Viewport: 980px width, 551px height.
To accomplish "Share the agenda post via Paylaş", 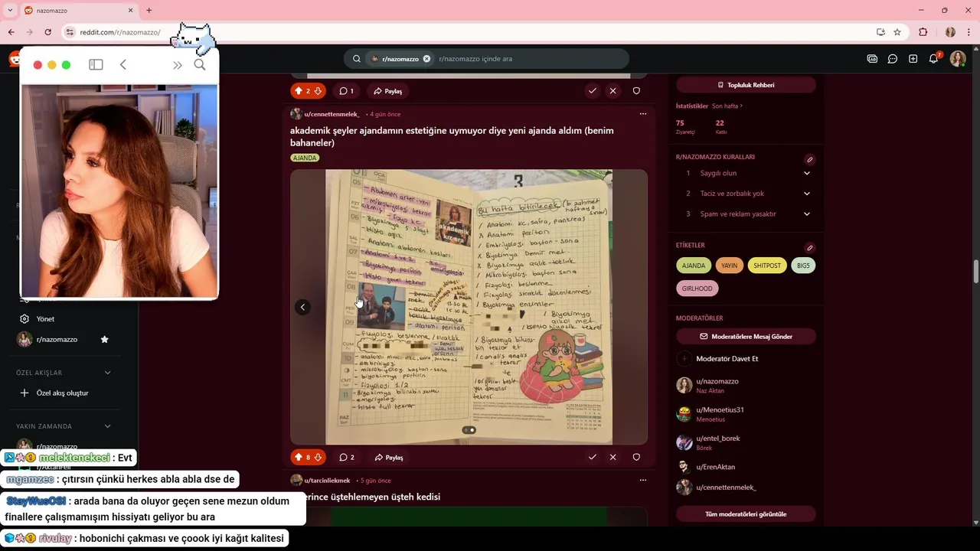I will click(x=388, y=457).
